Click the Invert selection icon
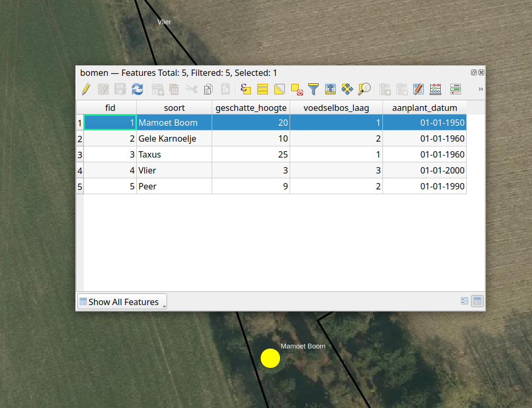Viewport: 532px width, 408px height. click(280, 89)
